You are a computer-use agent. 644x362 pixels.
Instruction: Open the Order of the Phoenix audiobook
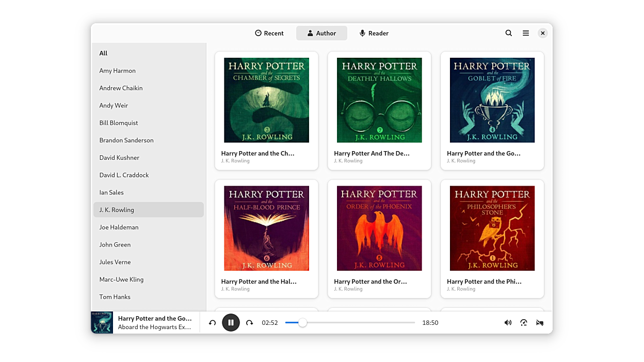tap(379, 228)
